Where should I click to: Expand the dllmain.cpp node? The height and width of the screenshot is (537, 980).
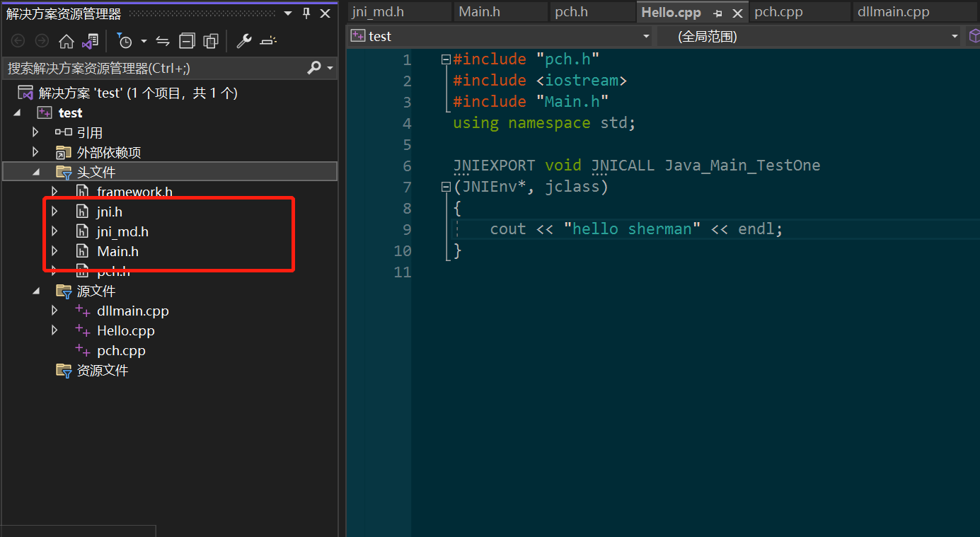point(54,310)
